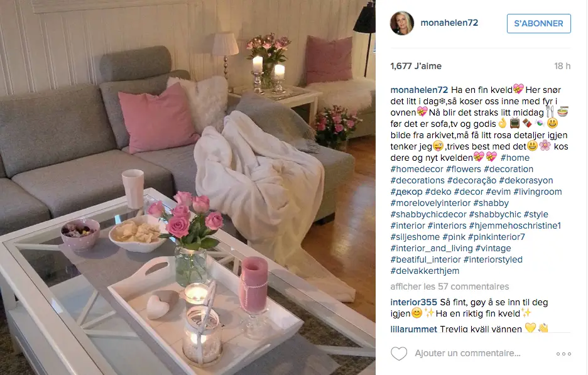Screen dimensions: 588x375
Task: View the '1,677 J'aime' likes list
Action: [x=416, y=66]
